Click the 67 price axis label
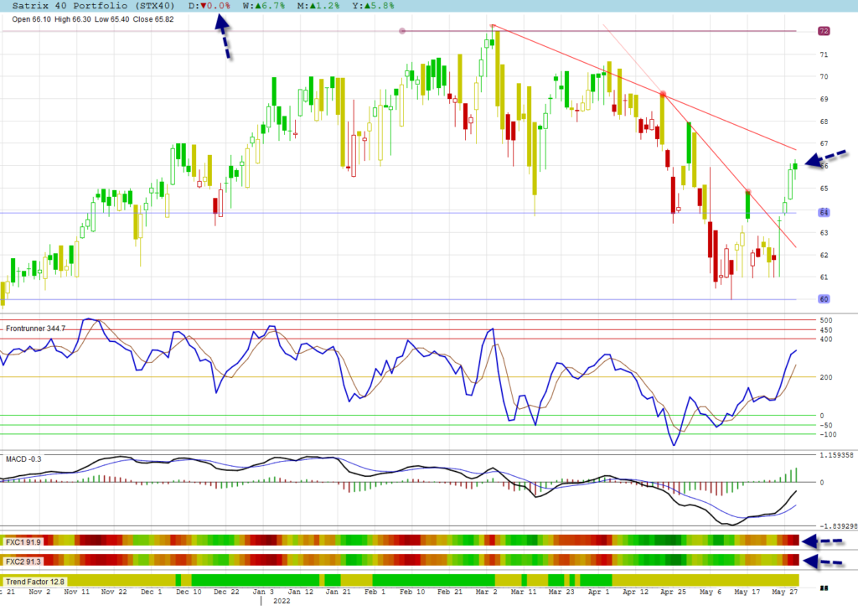This screenshot has height=616, width=858. [x=824, y=143]
